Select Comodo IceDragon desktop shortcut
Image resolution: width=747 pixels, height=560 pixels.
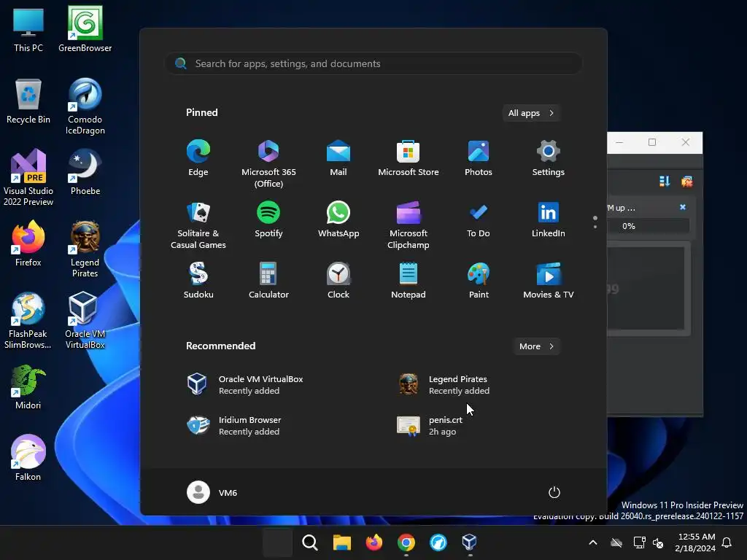(85, 106)
